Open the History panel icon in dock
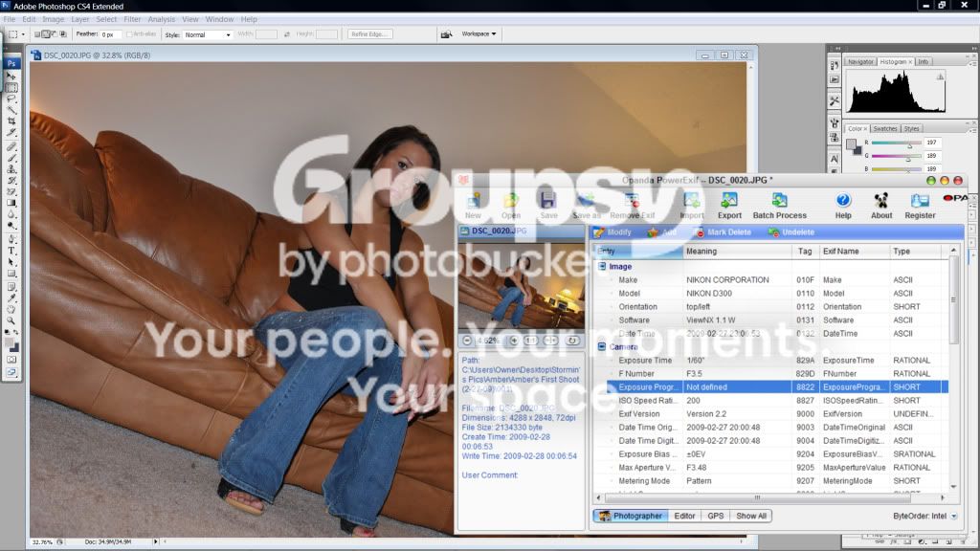This screenshot has height=551, width=980. coord(835,65)
